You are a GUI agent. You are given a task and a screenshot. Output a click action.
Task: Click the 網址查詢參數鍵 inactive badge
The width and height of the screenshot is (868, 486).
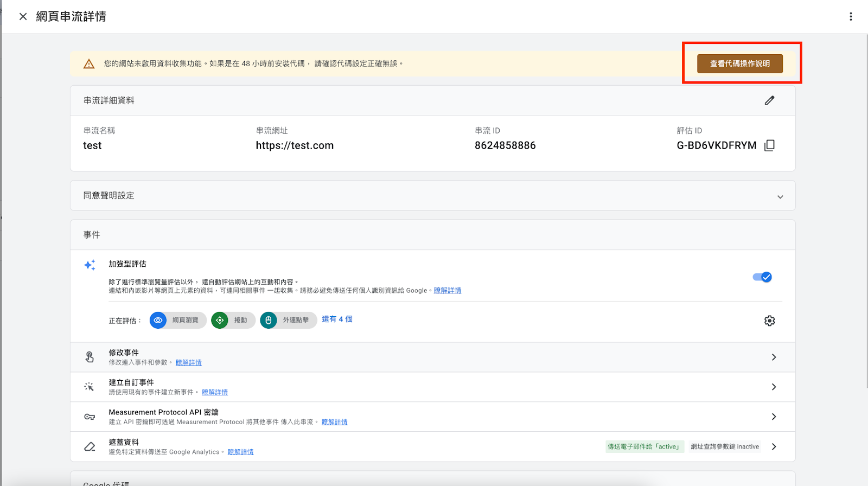click(x=725, y=446)
